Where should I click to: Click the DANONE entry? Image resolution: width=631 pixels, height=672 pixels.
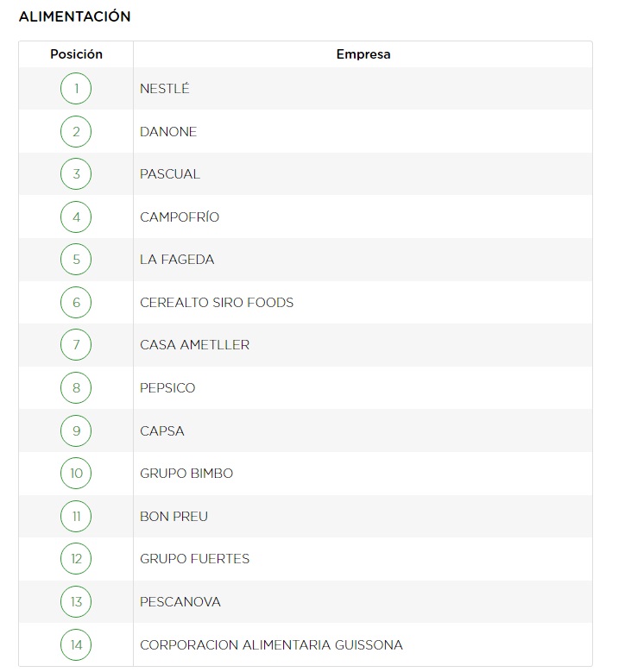(x=168, y=132)
